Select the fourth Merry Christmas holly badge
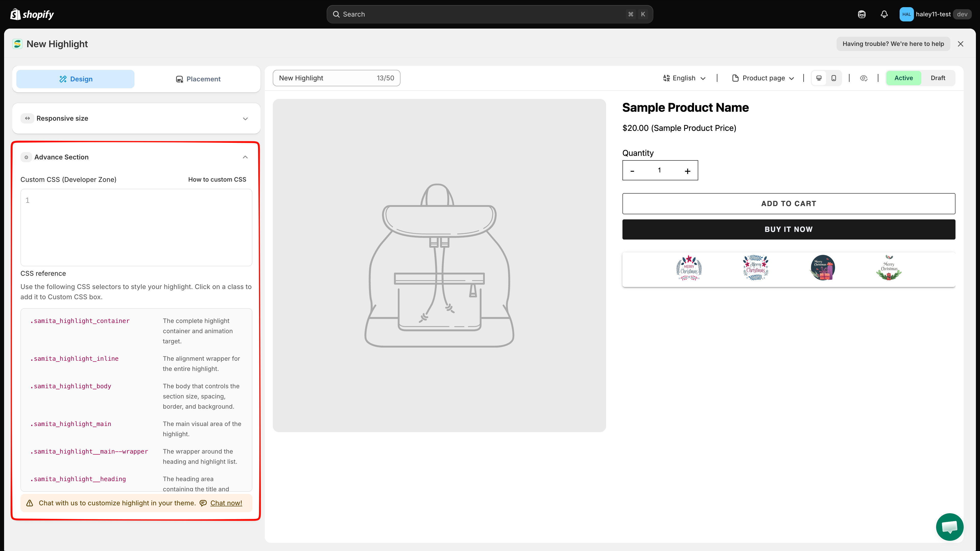Image resolution: width=980 pixels, height=551 pixels. coord(889,268)
